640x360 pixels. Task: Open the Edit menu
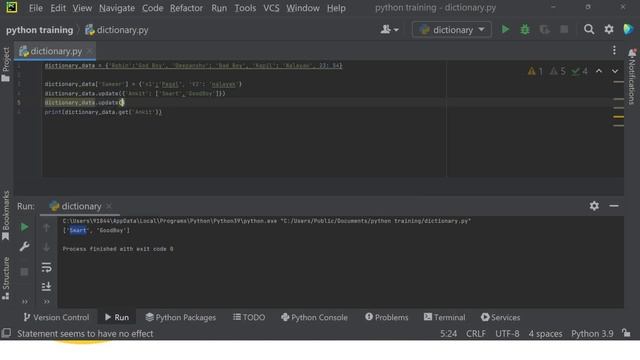pos(58,8)
